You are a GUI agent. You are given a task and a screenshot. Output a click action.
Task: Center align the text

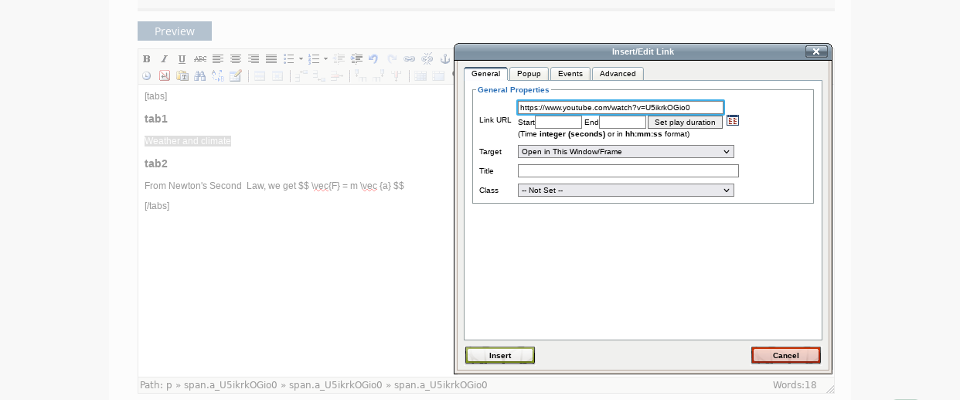[235, 59]
